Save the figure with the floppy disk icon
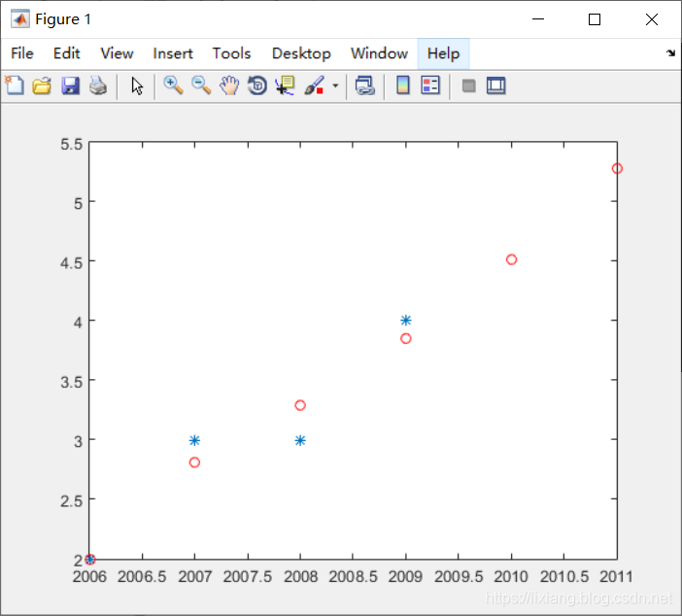 point(70,86)
